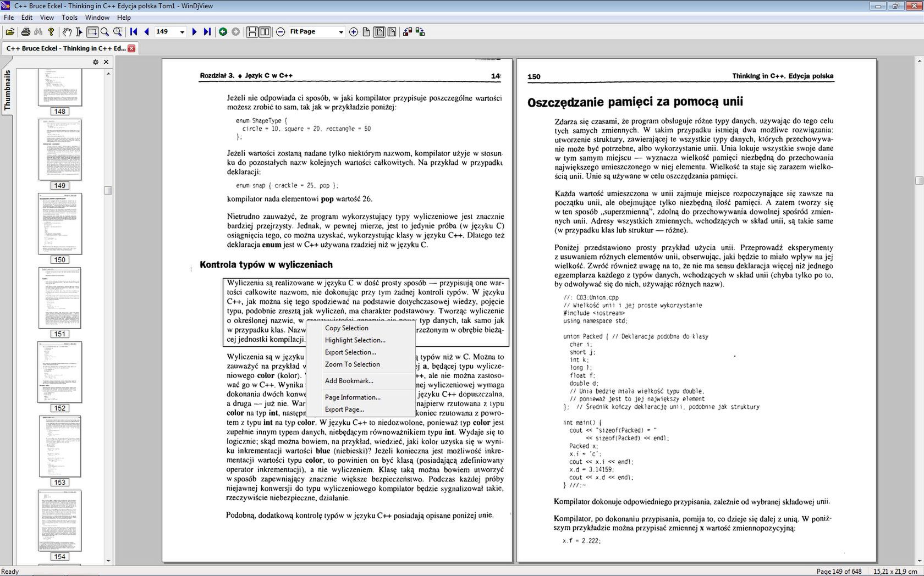The image size is (924, 576).
Task: Click thumbnails scrollbar down arrow
Action: (108, 561)
